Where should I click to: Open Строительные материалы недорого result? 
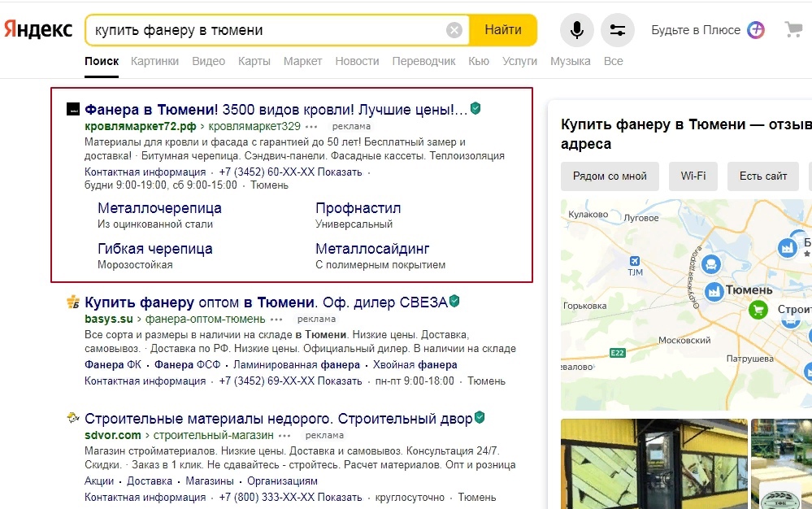point(279,419)
